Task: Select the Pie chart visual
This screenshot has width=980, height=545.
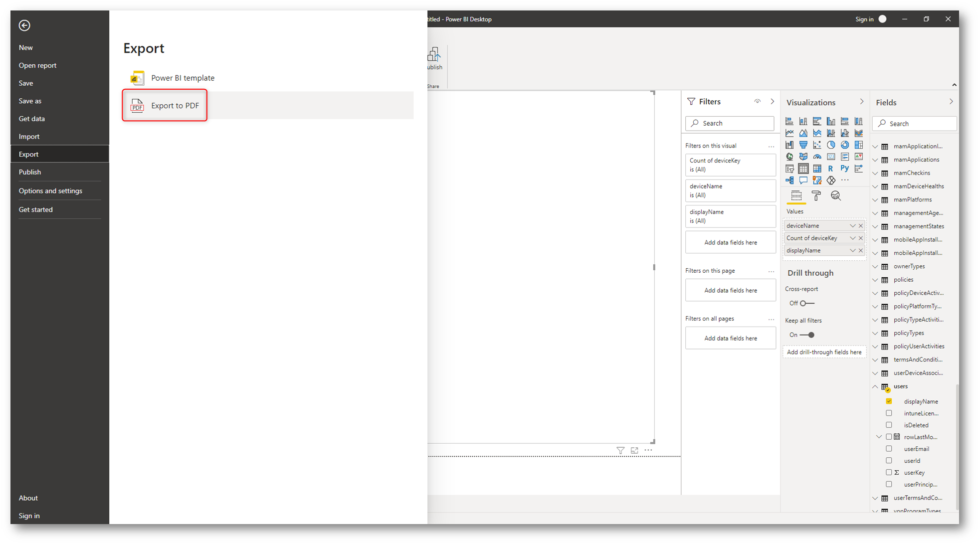Action: [831, 145]
